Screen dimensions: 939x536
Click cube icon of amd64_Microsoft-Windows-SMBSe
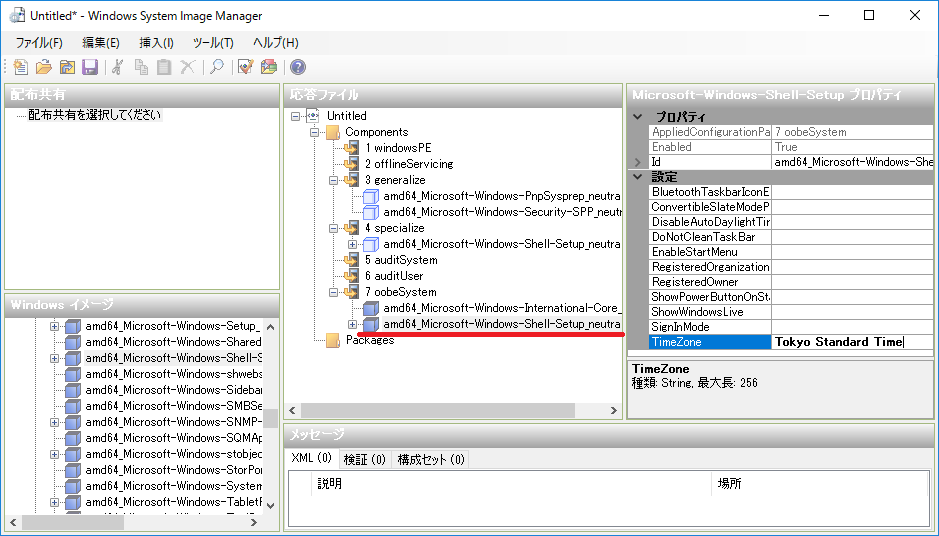pos(73,406)
